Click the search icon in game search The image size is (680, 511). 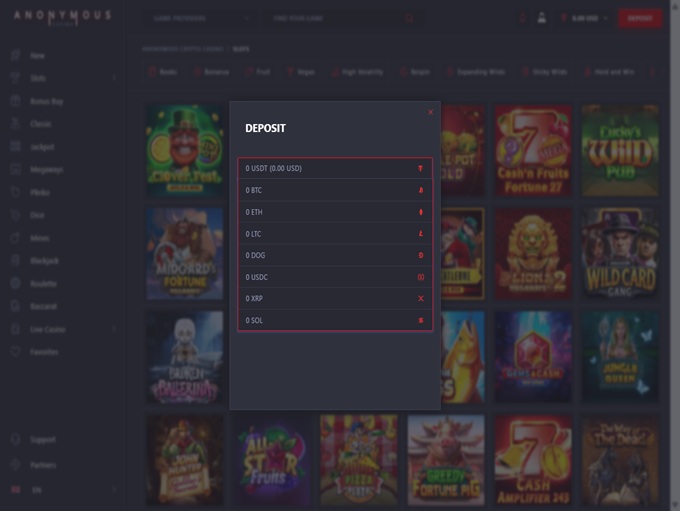coord(410,18)
